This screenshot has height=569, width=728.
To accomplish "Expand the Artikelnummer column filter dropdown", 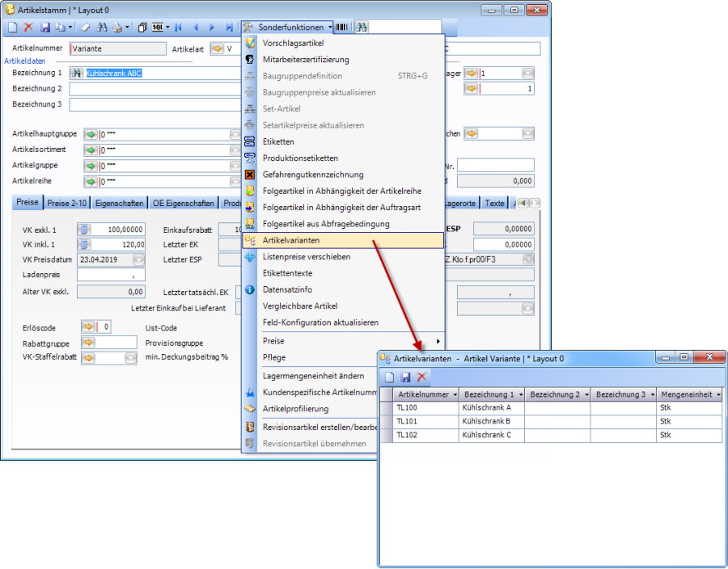I will [x=454, y=394].
